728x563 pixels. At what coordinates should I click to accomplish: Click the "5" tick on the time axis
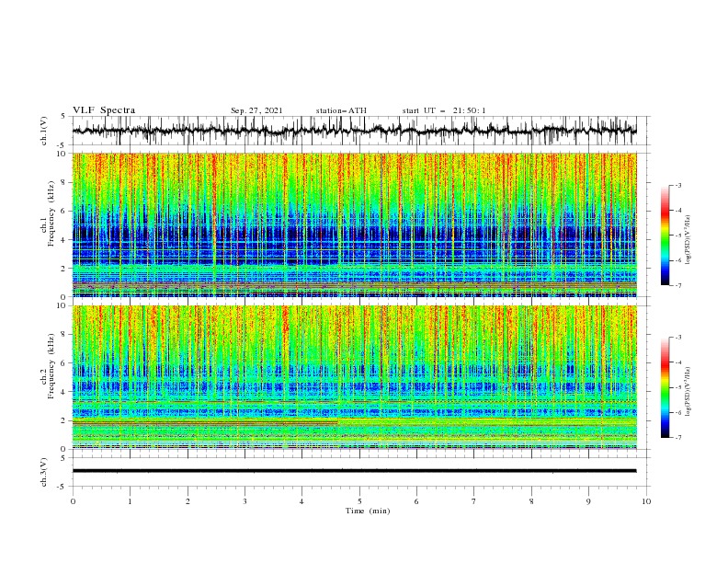359,501
